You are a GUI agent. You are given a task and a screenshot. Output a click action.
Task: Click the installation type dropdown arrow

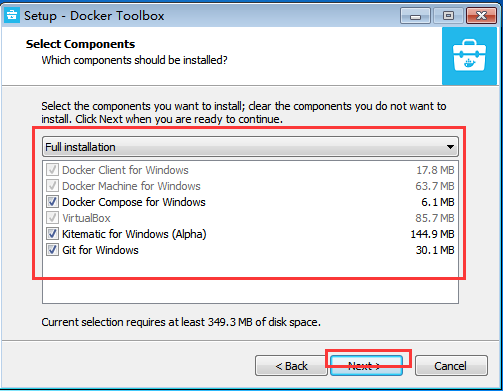tap(450, 147)
